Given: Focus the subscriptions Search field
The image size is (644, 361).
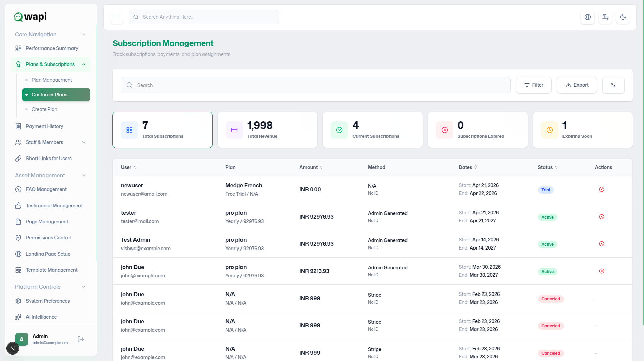Looking at the screenshot, I should tap(315, 85).
